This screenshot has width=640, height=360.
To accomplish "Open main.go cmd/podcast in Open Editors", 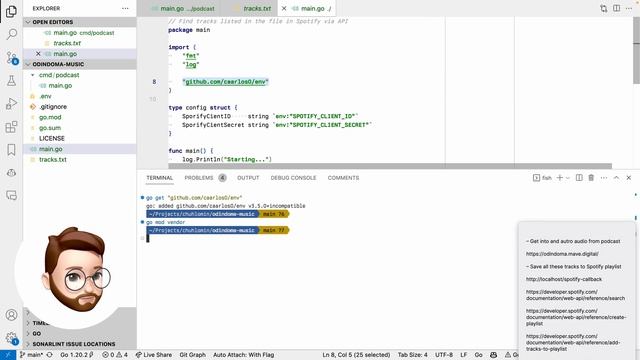I will click(80, 33).
